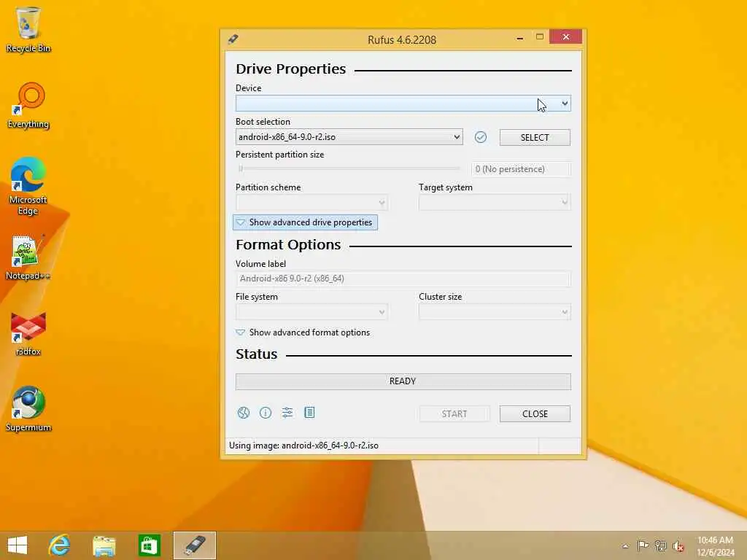Maximize the Rufus window
Screen dimensions: 747x560
(x=539, y=37)
